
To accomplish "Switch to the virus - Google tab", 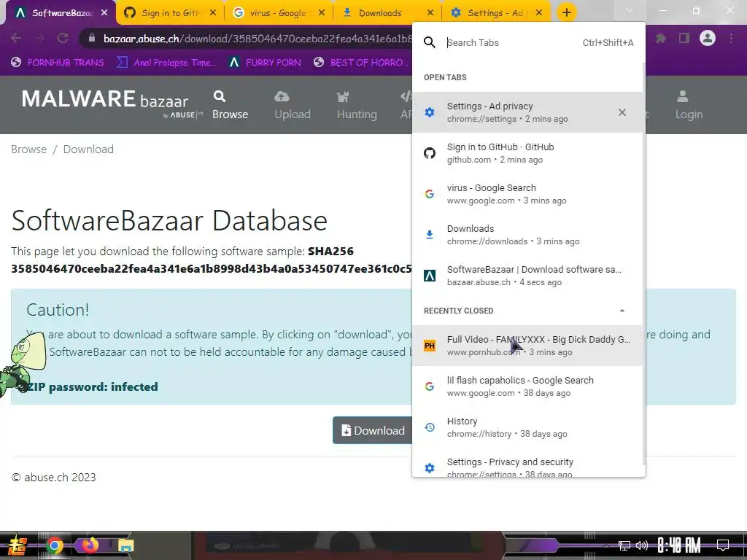I will 278,13.
